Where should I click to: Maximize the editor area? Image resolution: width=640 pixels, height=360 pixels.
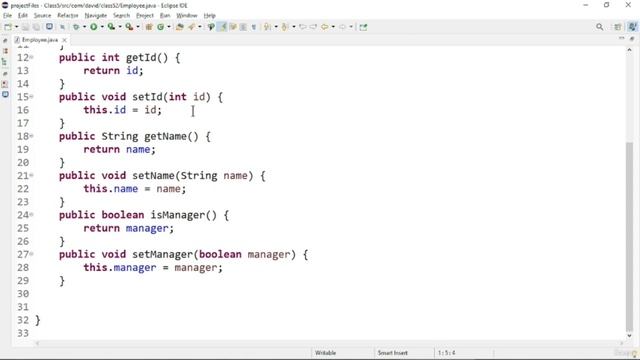pyautogui.click(x=632, y=38)
